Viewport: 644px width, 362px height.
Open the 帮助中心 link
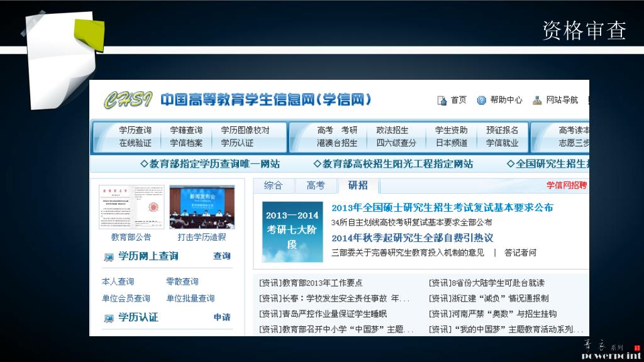(x=506, y=100)
